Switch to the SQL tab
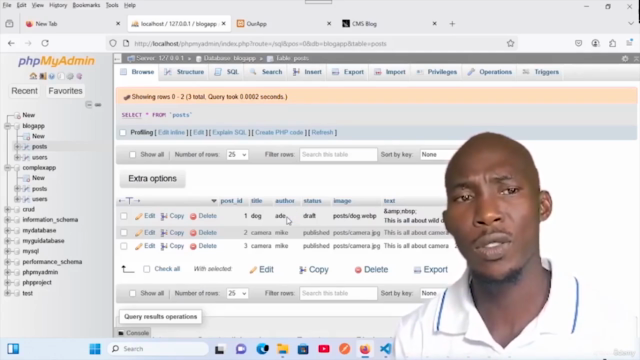640x360 pixels. click(227, 72)
